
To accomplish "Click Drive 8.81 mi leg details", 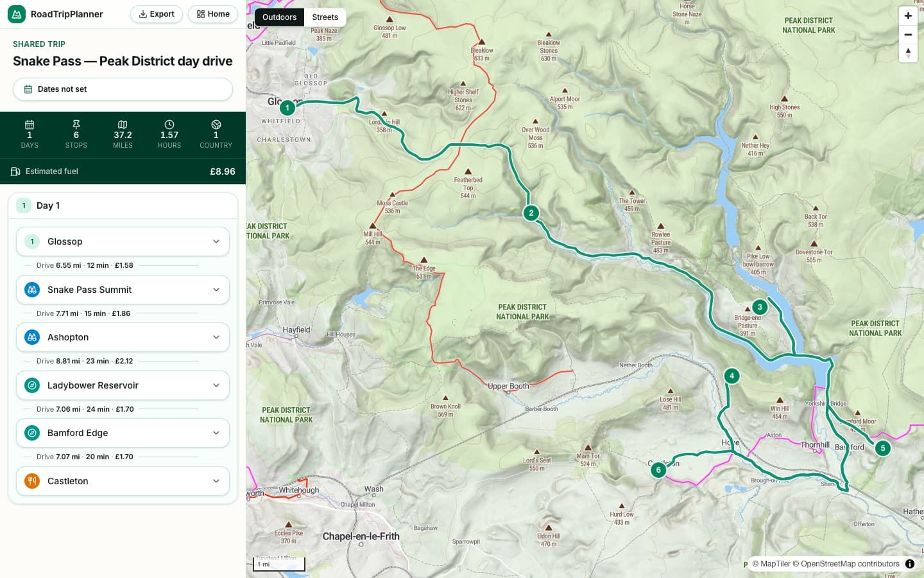I will pyautogui.click(x=85, y=361).
